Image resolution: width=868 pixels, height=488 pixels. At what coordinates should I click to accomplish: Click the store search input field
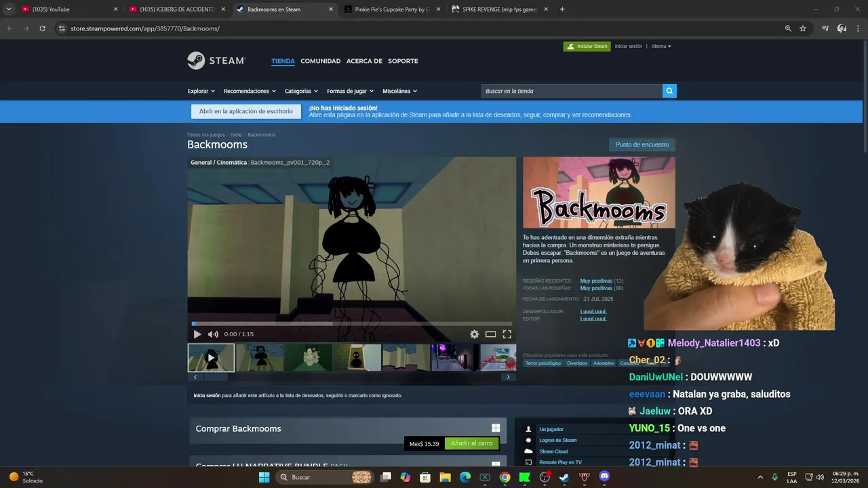tap(572, 91)
